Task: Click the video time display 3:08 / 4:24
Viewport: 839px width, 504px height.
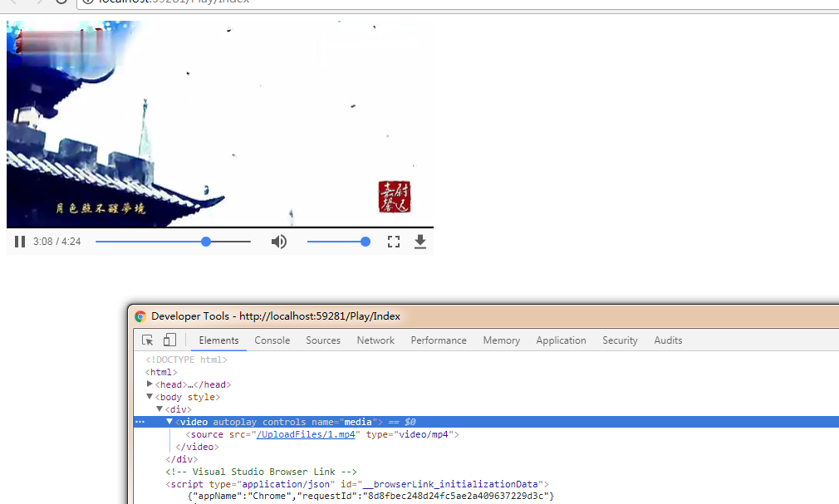Action: 56,242
